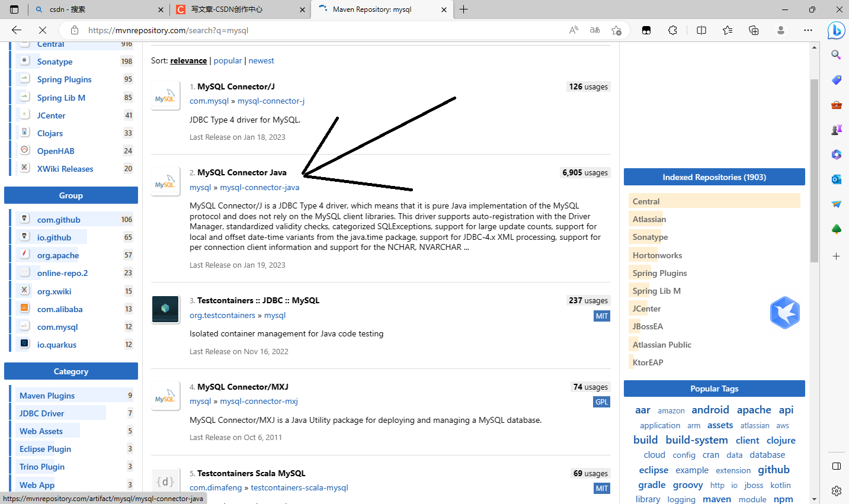Add this page to favorites
Screen dimensions: 849x504
click(x=616, y=30)
